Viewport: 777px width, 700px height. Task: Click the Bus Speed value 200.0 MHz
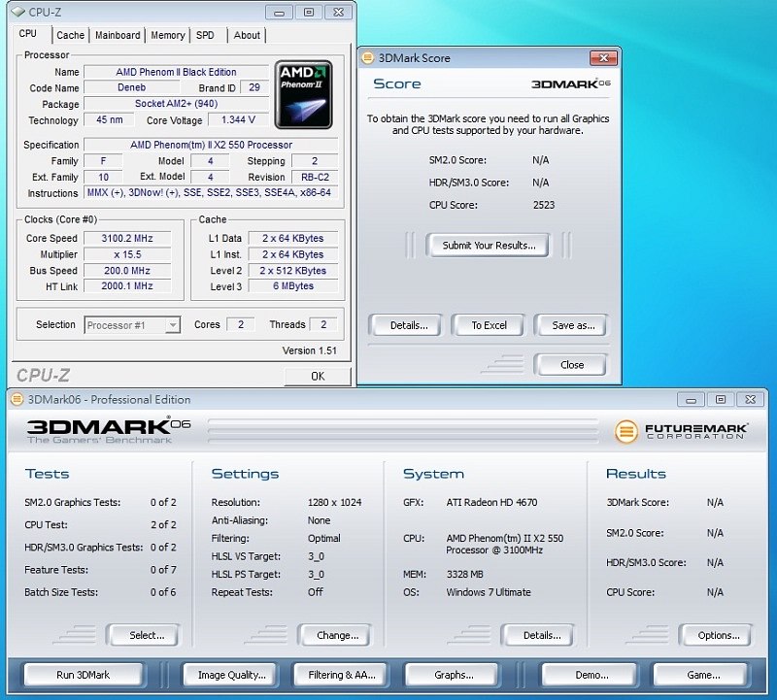tap(127, 271)
